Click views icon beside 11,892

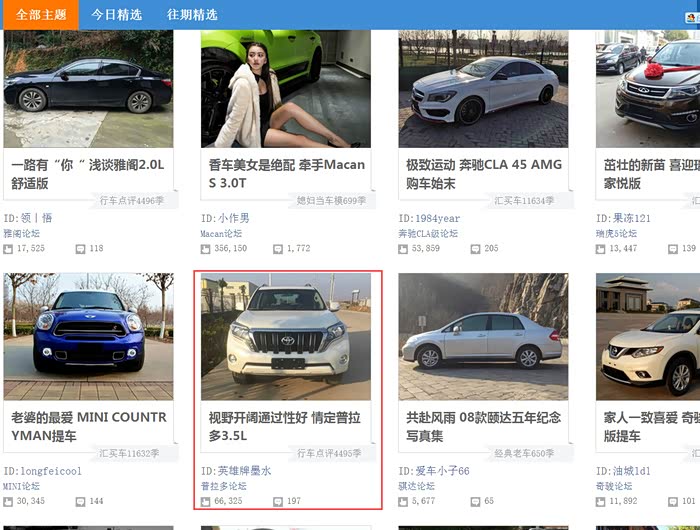[600, 502]
